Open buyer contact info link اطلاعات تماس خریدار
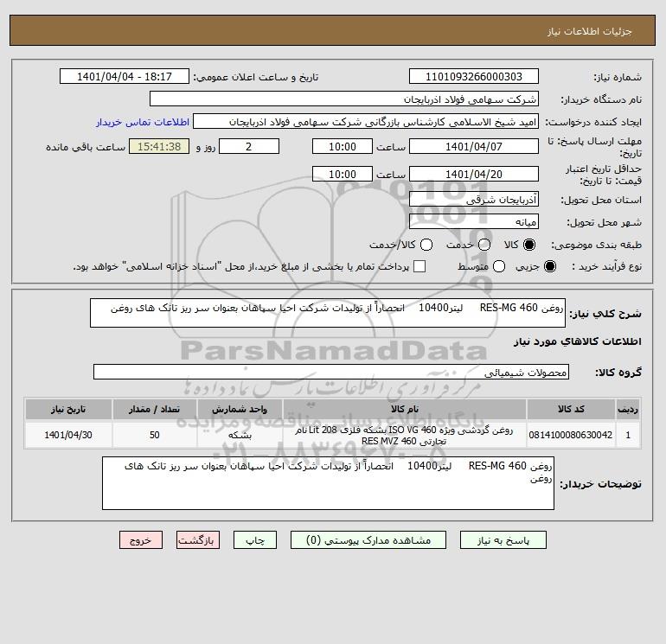 (143, 122)
